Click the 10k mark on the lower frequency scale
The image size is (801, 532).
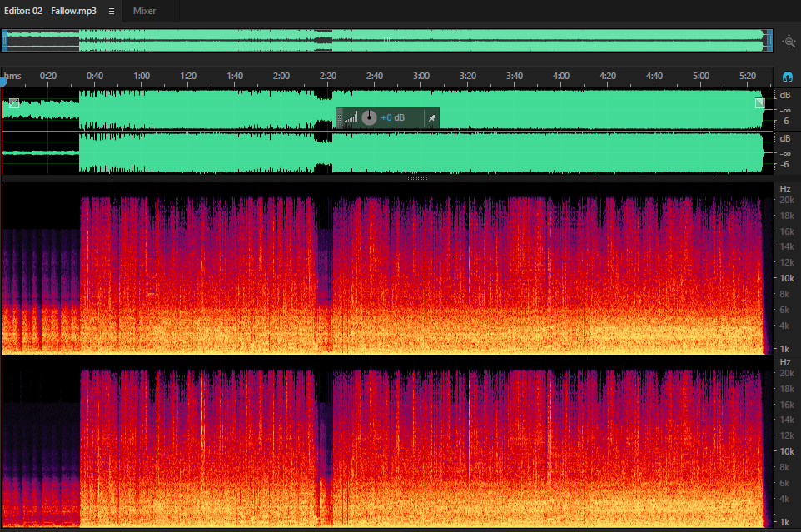tap(787, 451)
